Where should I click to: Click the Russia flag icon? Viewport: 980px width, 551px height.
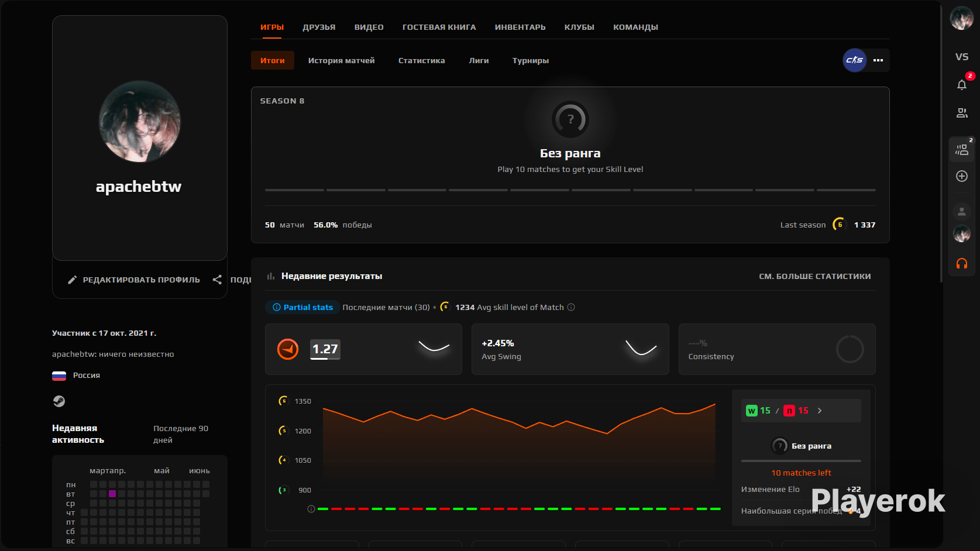click(x=59, y=376)
